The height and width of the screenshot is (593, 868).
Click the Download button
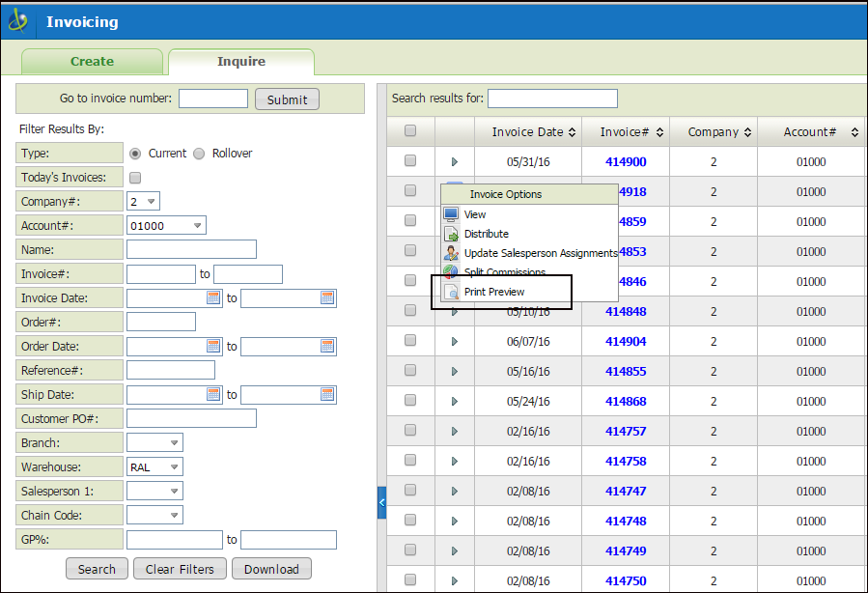coord(271,569)
